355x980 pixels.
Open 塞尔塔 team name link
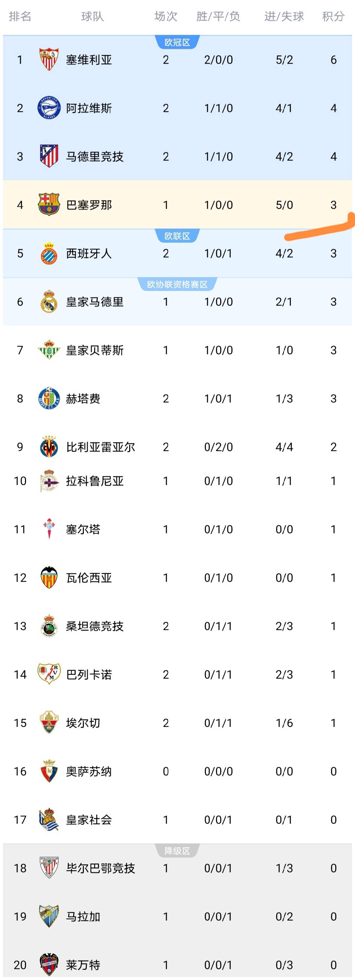(83, 529)
